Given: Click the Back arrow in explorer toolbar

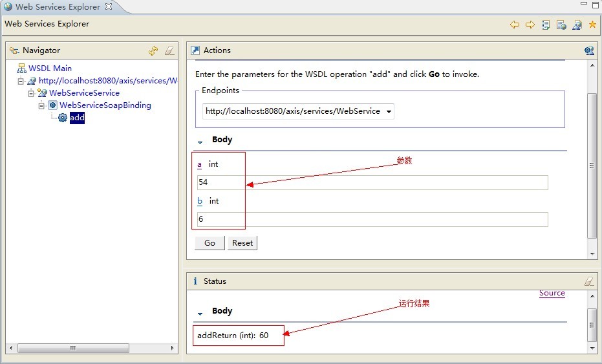Looking at the screenshot, I should click(515, 25).
